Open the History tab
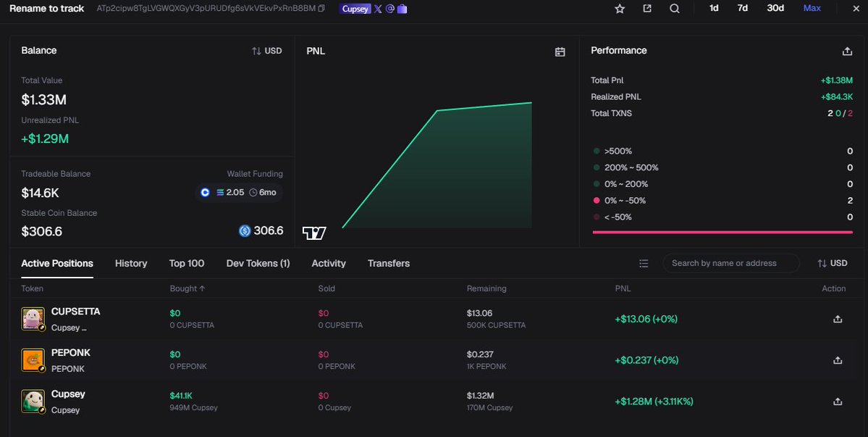Screen dimensions: 868x437 (x=131, y=264)
